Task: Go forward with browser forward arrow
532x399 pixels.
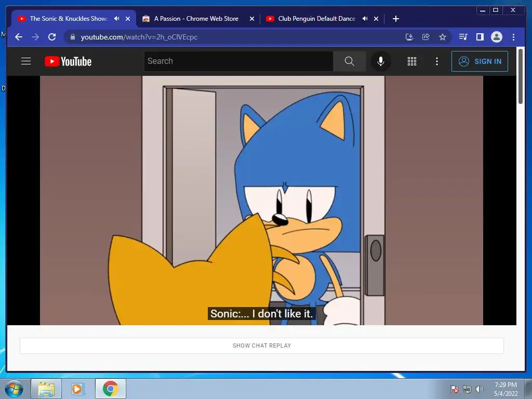Action: pos(35,37)
